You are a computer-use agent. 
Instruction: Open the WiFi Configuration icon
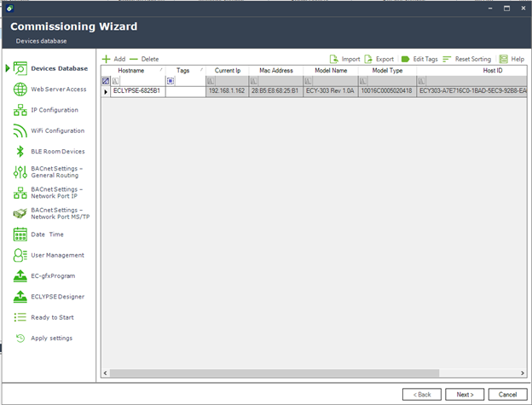click(x=20, y=131)
